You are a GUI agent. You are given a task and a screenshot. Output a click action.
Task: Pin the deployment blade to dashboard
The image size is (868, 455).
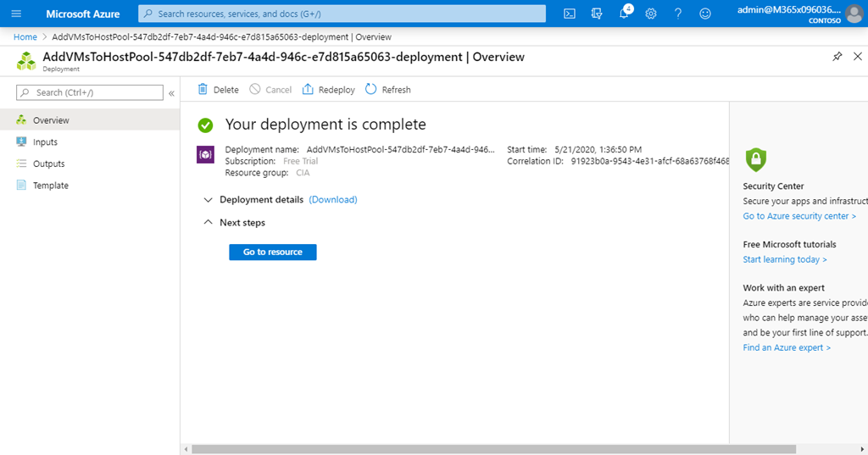pyautogui.click(x=837, y=57)
